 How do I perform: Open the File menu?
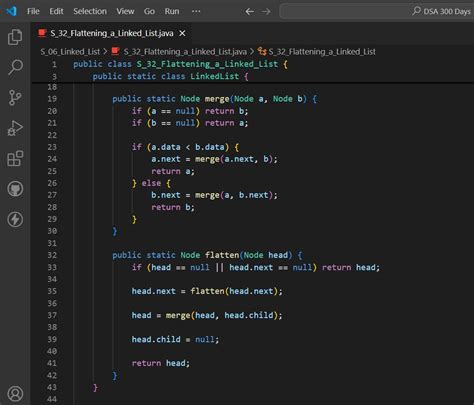pos(33,11)
